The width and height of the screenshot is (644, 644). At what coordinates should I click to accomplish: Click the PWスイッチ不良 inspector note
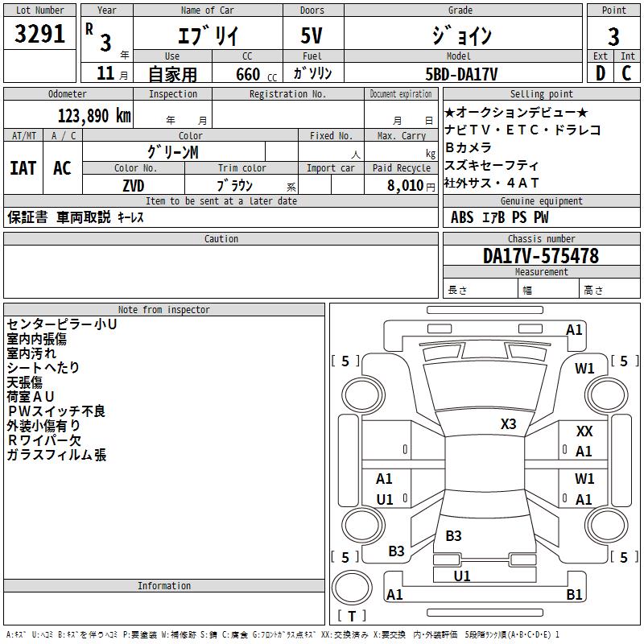click(56, 411)
